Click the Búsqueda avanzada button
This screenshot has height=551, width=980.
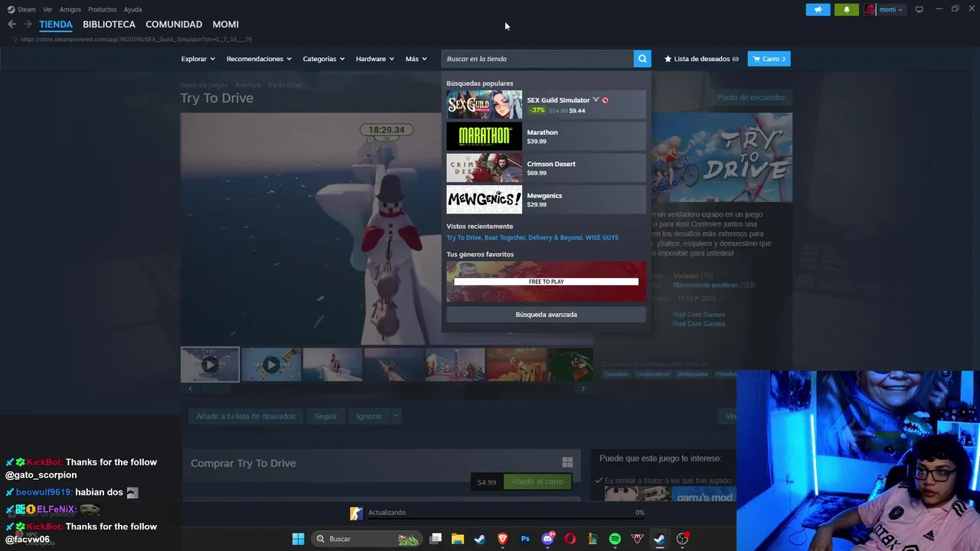point(546,315)
